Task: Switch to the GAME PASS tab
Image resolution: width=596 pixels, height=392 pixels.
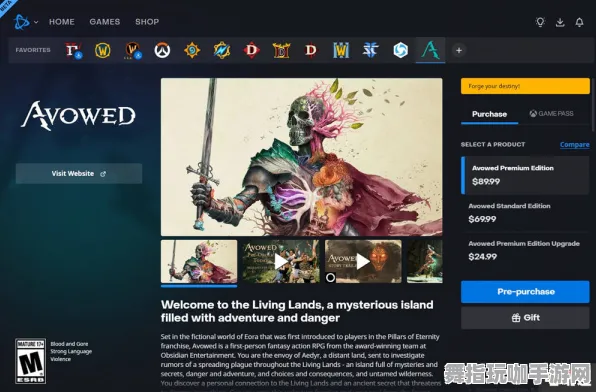Action: 552,114
